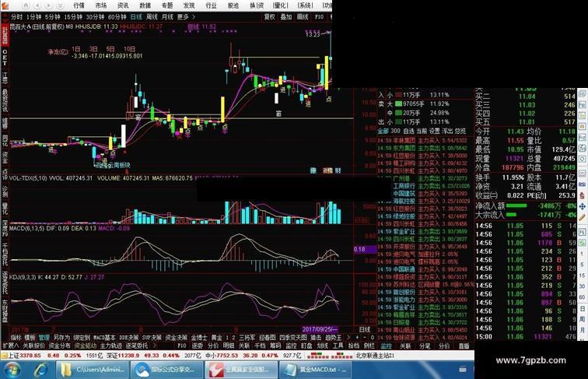Switch chart to 30分钟 period
Image resolution: width=588 pixels, height=379 pixels.
[95, 17]
